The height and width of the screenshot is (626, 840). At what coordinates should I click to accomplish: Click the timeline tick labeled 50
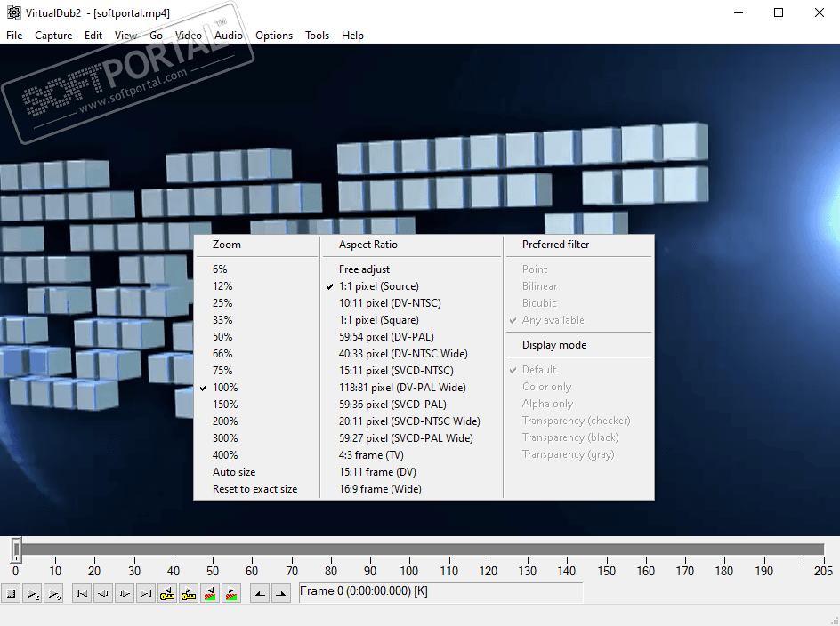click(x=213, y=571)
